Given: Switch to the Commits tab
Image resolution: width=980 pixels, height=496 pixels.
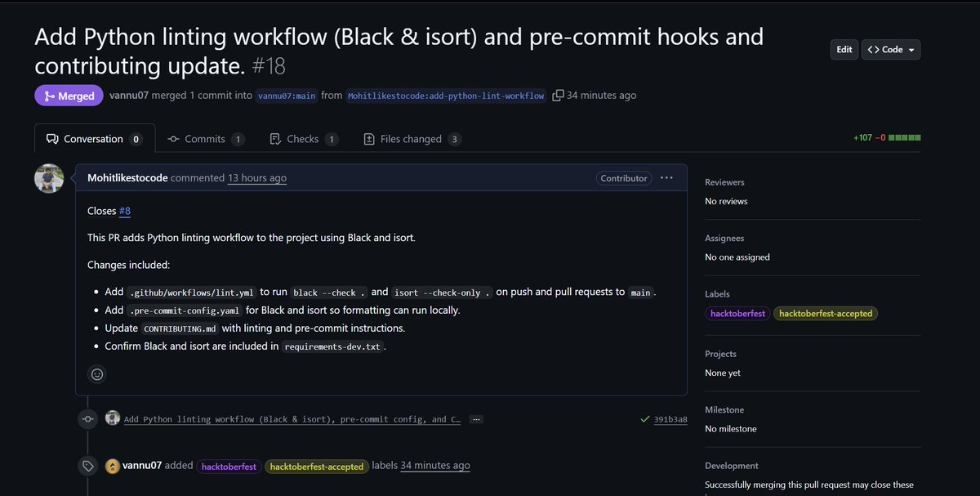Looking at the screenshot, I should click(206, 139).
